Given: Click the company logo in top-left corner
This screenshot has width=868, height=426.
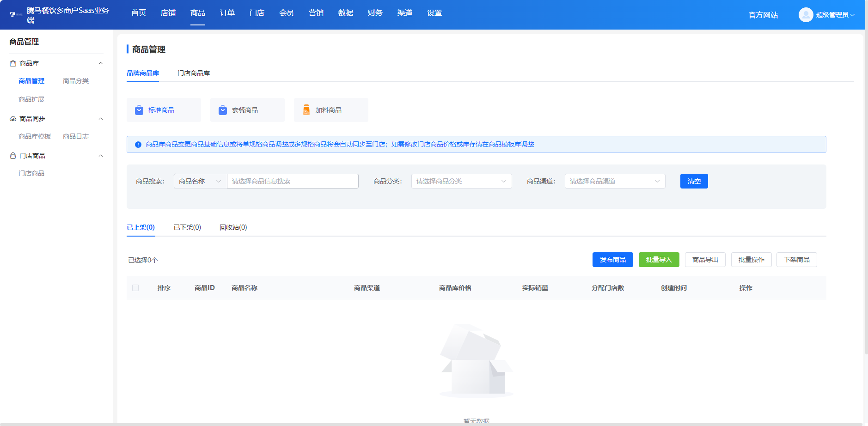Looking at the screenshot, I should point(12,14).
